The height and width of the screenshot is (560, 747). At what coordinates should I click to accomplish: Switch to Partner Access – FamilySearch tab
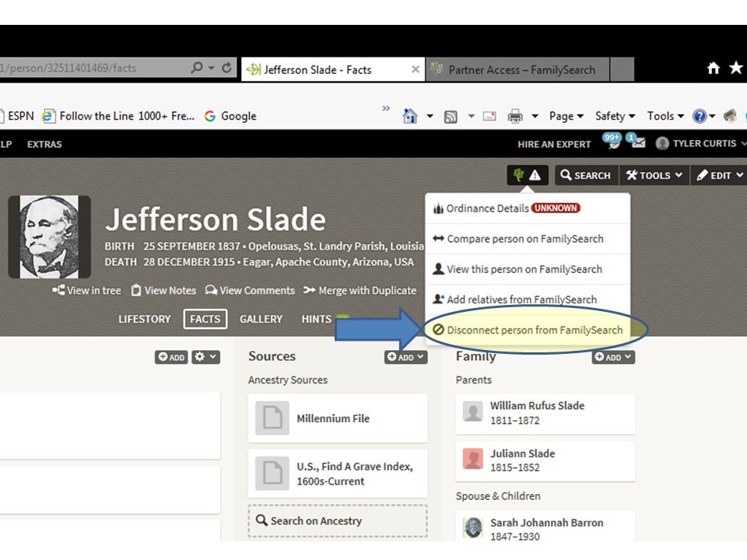click(517, 69)
